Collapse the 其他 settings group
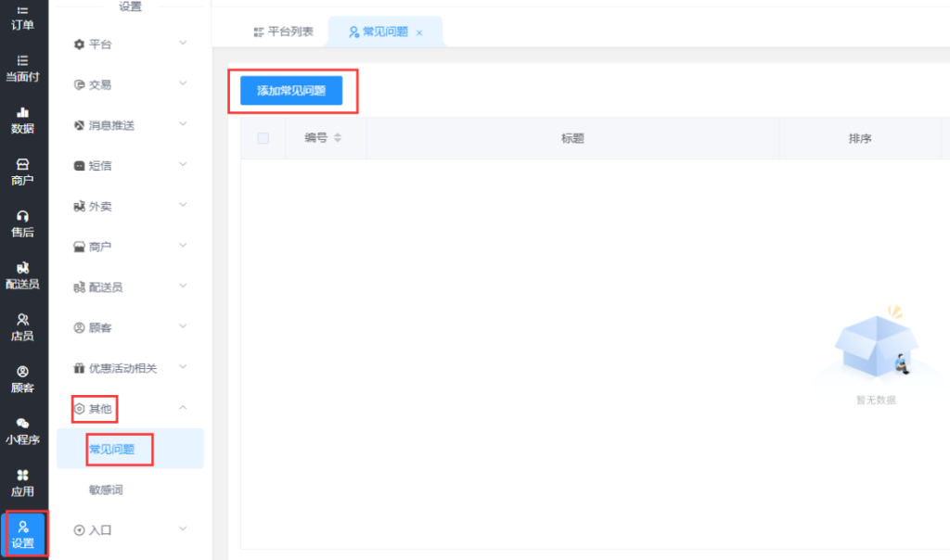950x560 pixels. tap(130, 408)
